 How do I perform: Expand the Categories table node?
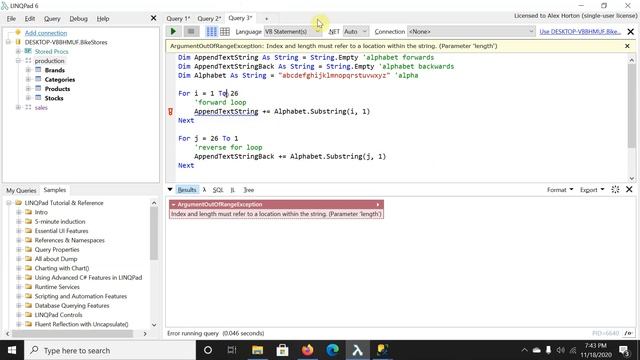click(x=28, y=79)
